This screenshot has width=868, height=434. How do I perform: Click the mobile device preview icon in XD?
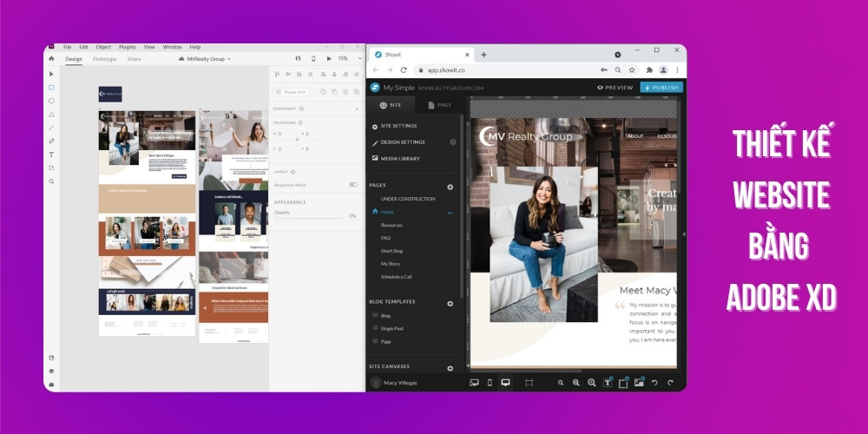313,59
